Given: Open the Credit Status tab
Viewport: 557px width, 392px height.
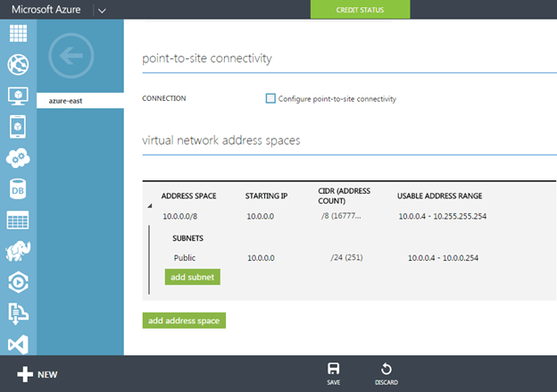Looking at the screenshot, I should point(360,10).
